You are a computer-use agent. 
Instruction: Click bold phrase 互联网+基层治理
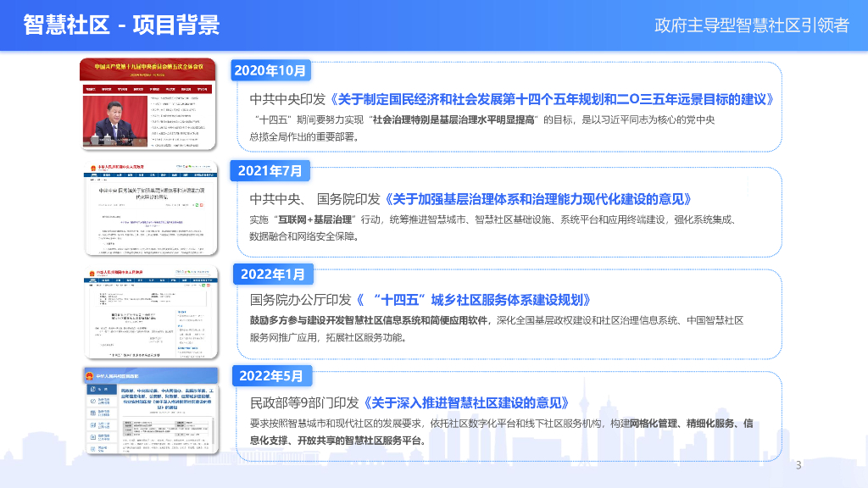coord(314,219)
